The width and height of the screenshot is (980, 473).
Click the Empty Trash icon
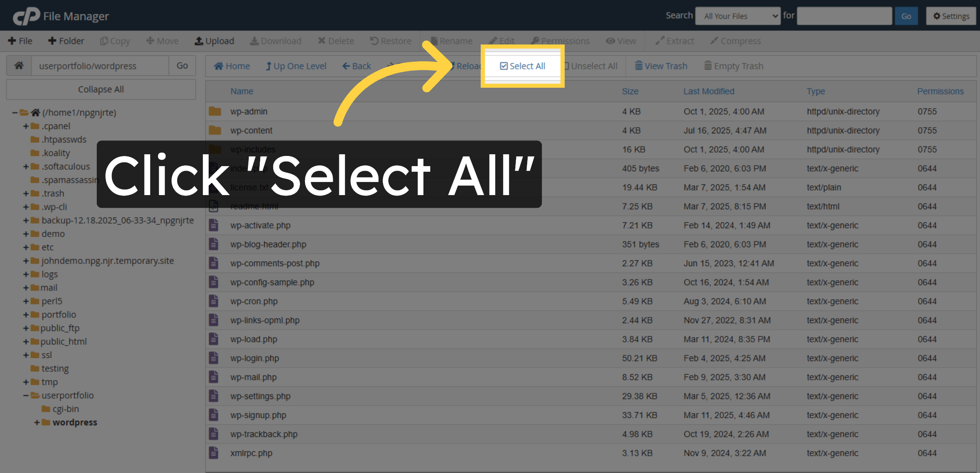733,66
